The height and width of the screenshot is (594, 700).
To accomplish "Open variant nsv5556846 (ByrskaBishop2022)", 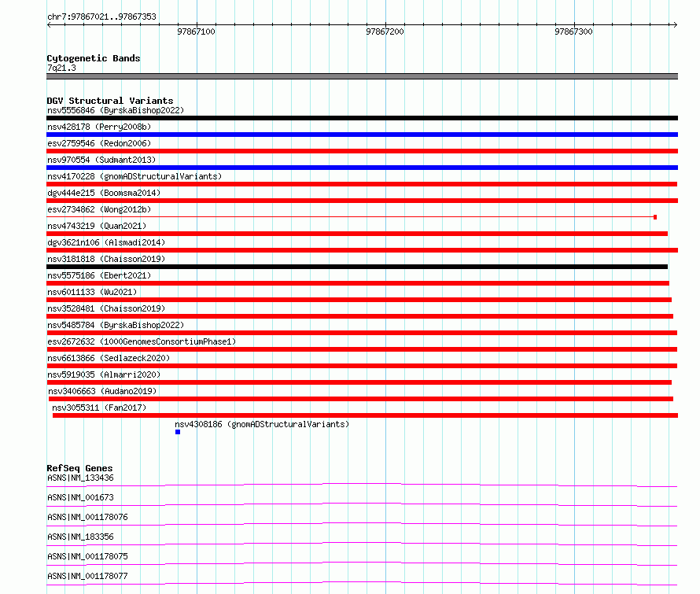I will click(x=116, y=110).
